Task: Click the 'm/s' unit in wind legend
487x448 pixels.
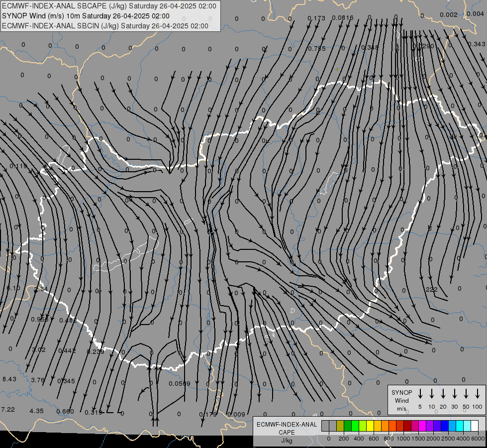Action: [401, 409]
